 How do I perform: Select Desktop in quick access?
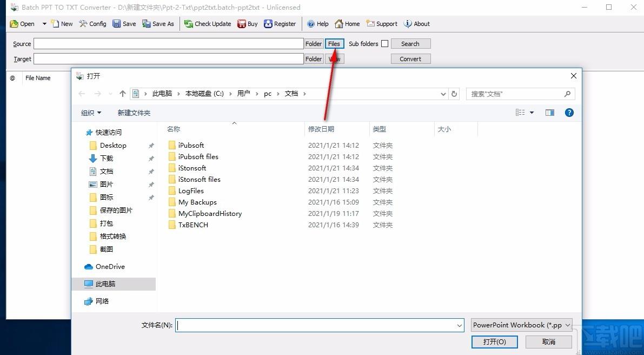(113, 146)
